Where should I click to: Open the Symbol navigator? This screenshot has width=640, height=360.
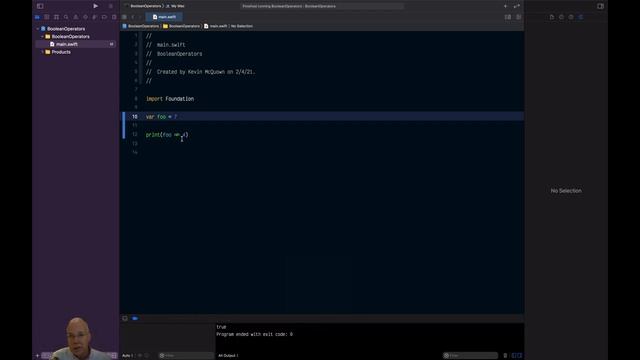pyautogui.click(x=56, y=17)
